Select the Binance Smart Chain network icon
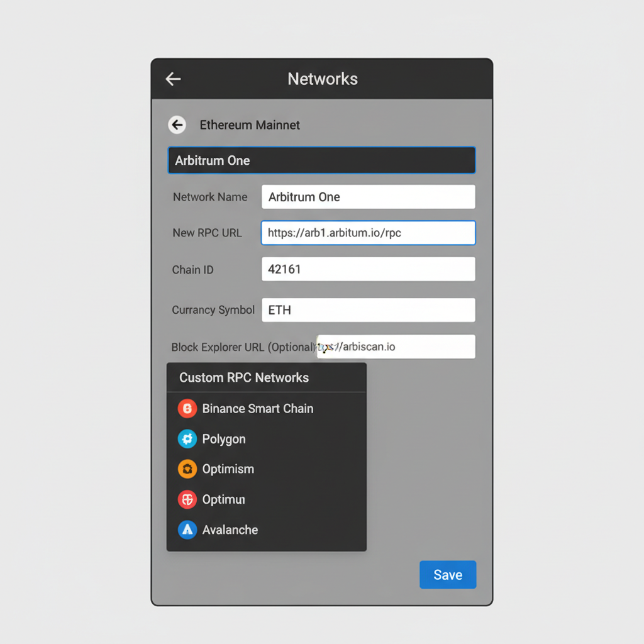644x644 pixels. coord(187,408)
